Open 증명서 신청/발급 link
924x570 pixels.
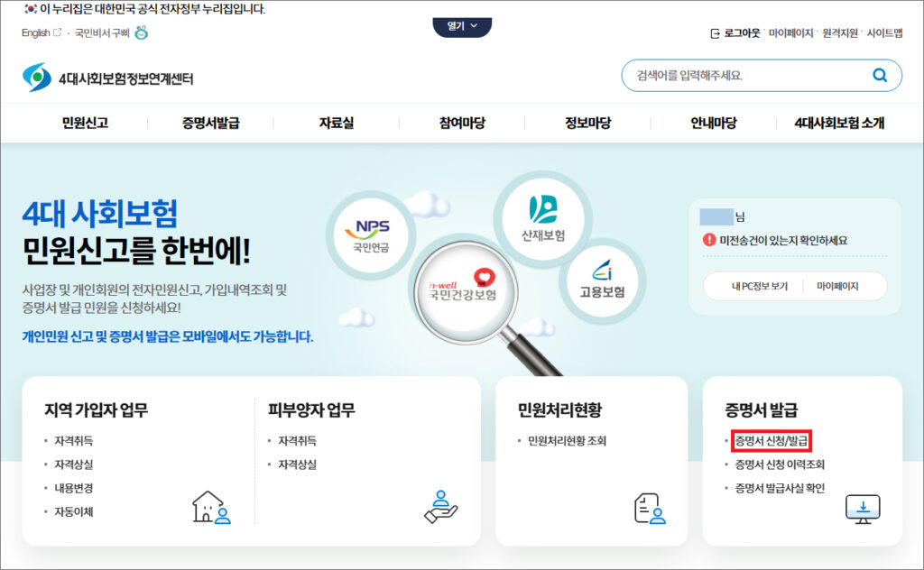coord(772,441)
